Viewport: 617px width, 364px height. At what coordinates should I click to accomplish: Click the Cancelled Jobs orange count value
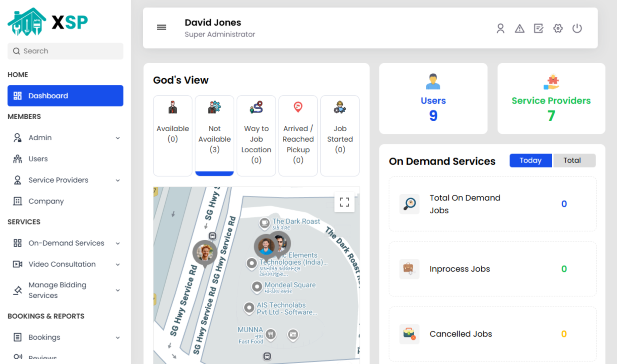tap(564, 334)
